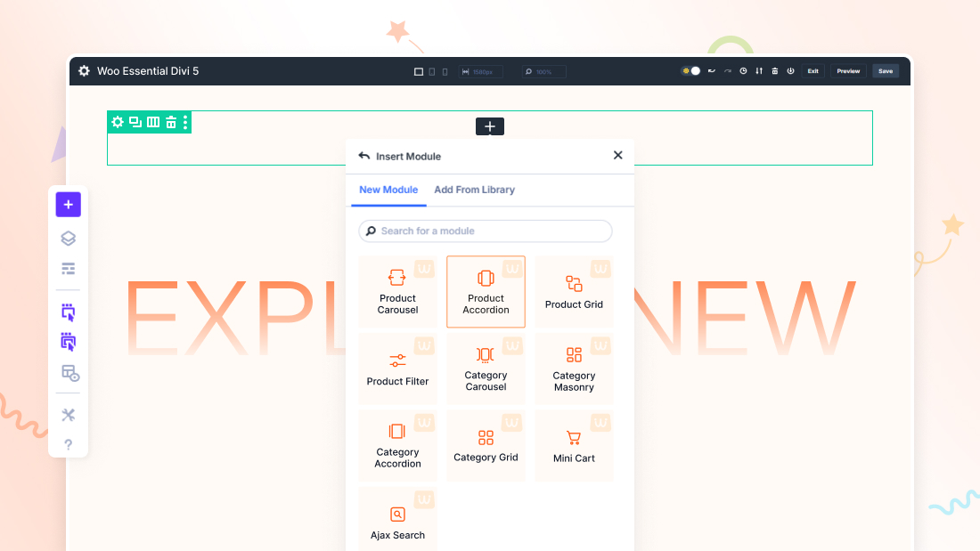Image resolution: width=980 pixels, height=551 pixels.
Task: Go back using the Insert Module back arrow
Action: point(363,155)
